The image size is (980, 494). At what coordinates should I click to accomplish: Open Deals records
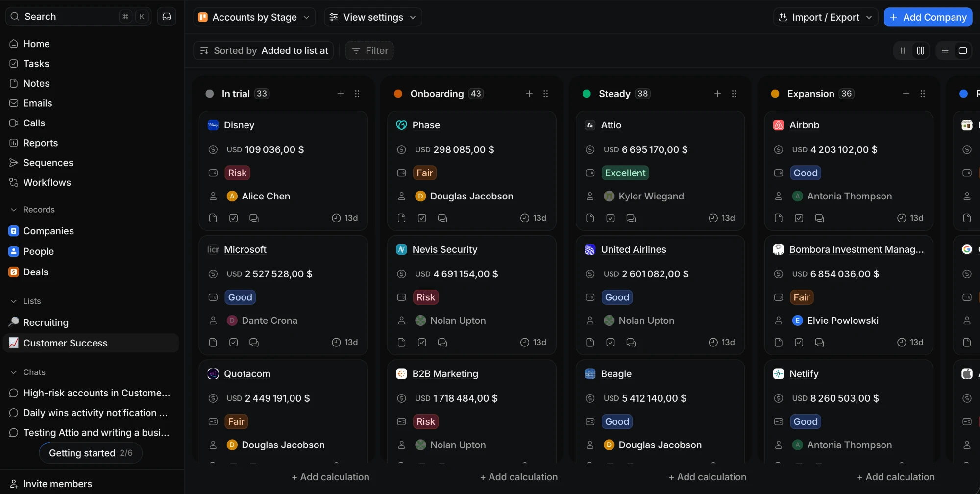[x=91, y=272]
